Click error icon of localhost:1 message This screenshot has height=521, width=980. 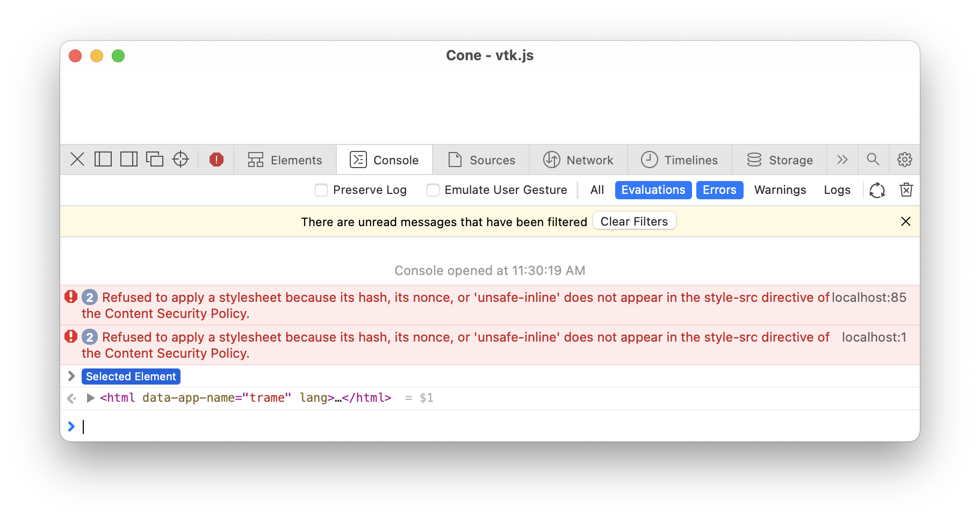click(x=71, y=336)
